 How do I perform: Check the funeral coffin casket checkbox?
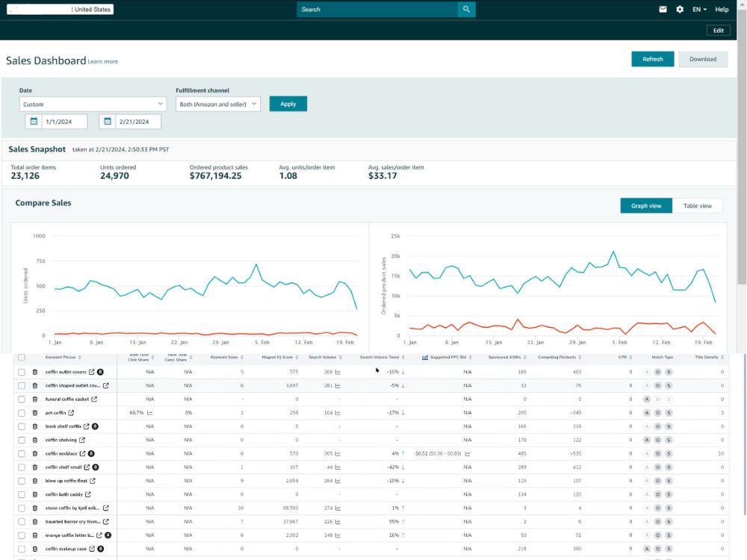coord(22,399)
